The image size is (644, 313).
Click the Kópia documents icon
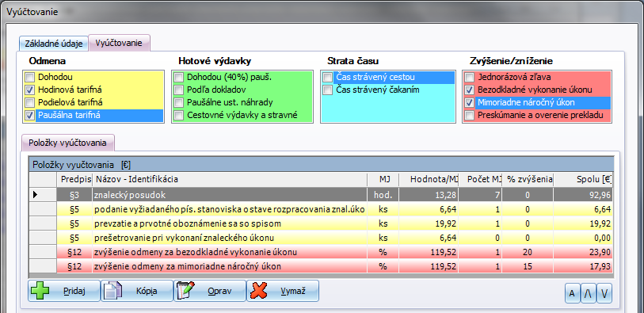[x=112, y=292]
